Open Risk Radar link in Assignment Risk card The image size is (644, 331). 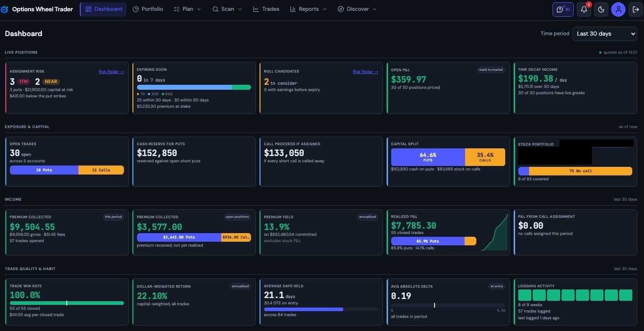[x=111, y=72]
